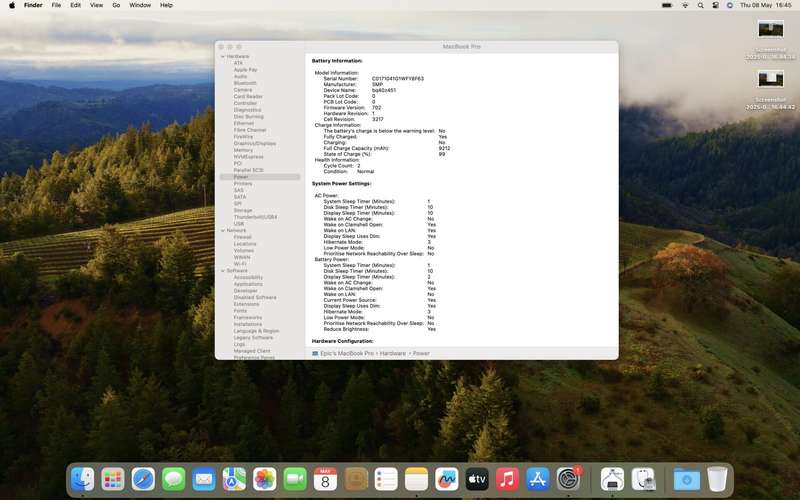This screenshot has width=800, height=500.
Task: Launch Music from the Dock
Action: (508, 480)
